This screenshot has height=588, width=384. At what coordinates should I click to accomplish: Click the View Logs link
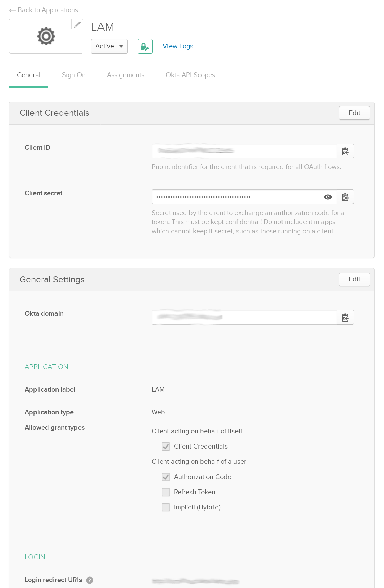[x=178, y=46]
